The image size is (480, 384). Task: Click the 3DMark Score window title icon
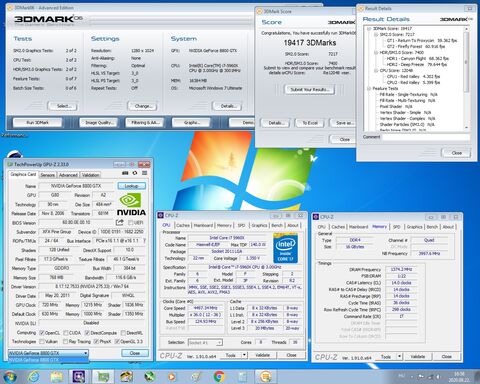coord(259,11)
